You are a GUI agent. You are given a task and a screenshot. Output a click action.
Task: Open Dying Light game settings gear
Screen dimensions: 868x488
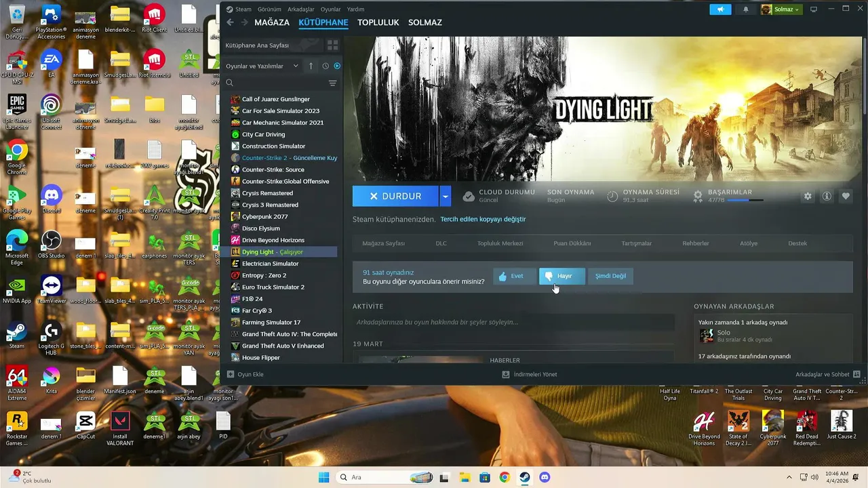pos(808,196)
